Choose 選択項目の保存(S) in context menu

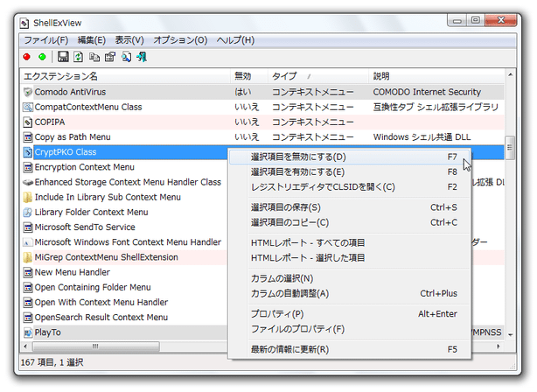(x=349, y=207)
